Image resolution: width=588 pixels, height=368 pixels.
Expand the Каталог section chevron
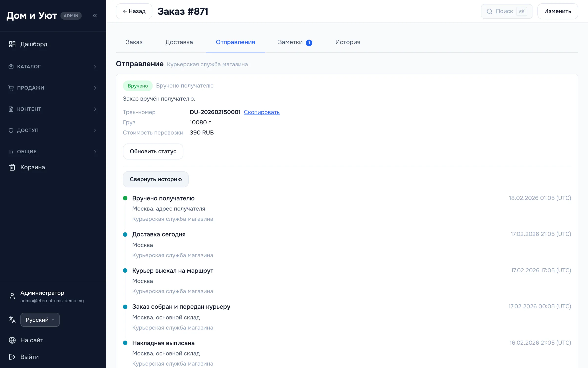tap(95, 66)
